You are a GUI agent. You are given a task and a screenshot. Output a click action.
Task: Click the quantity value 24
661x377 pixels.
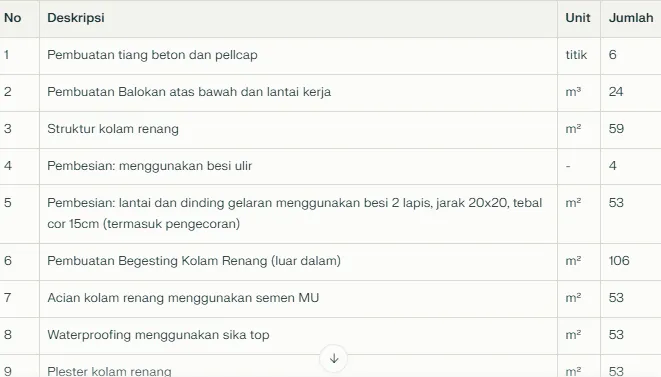[616, 92]
